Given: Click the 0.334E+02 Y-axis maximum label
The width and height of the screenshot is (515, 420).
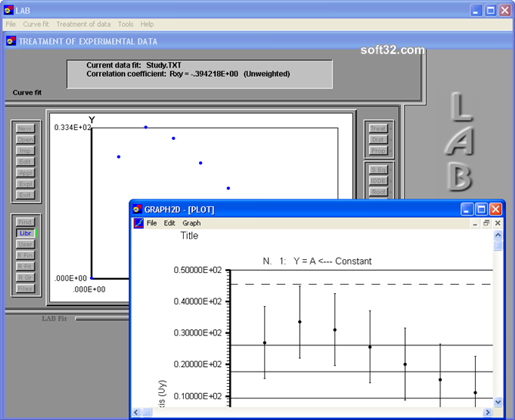Looking at the screenshot, I should pyautogui.click(x=72, y=128).
